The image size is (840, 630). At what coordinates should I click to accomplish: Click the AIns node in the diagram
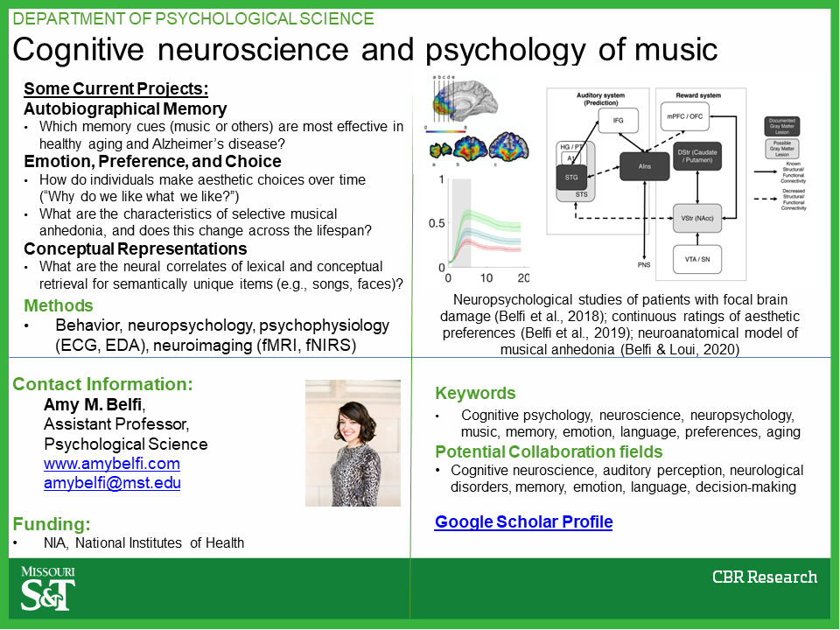644,165
